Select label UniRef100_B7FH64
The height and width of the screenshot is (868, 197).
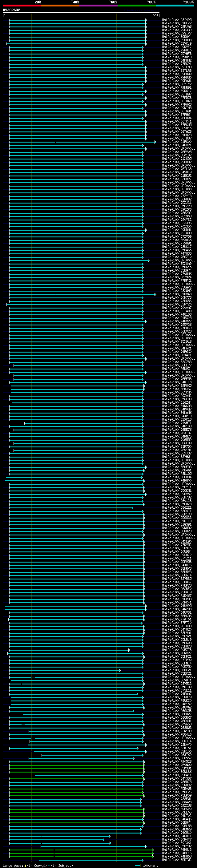(177, 115)
